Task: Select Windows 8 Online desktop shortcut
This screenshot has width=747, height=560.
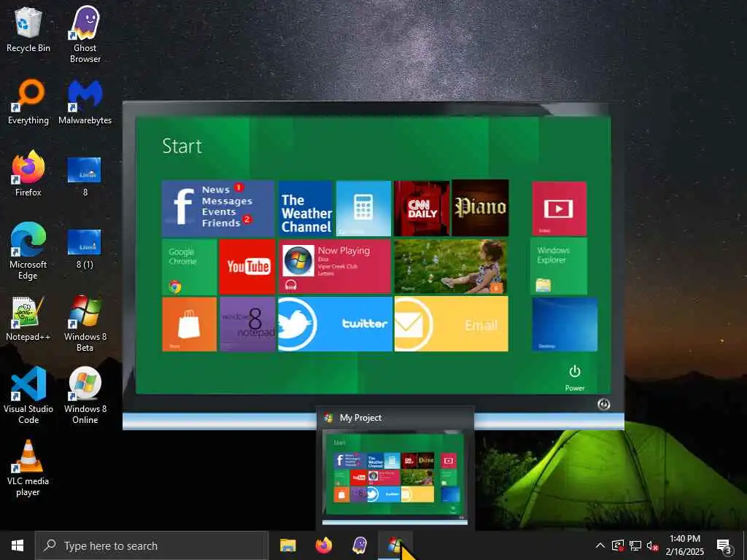Action: pyautogui.click(x=85, y=396)
